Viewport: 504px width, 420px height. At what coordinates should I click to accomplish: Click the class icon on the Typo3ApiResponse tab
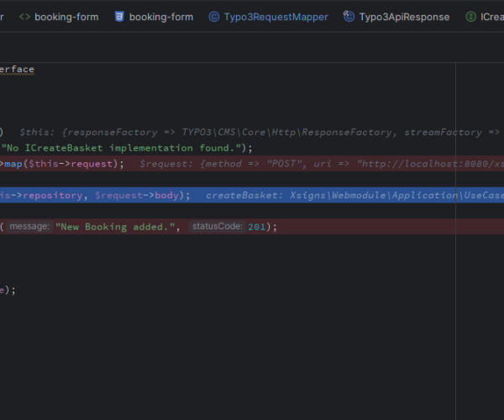tap(349, 17)
